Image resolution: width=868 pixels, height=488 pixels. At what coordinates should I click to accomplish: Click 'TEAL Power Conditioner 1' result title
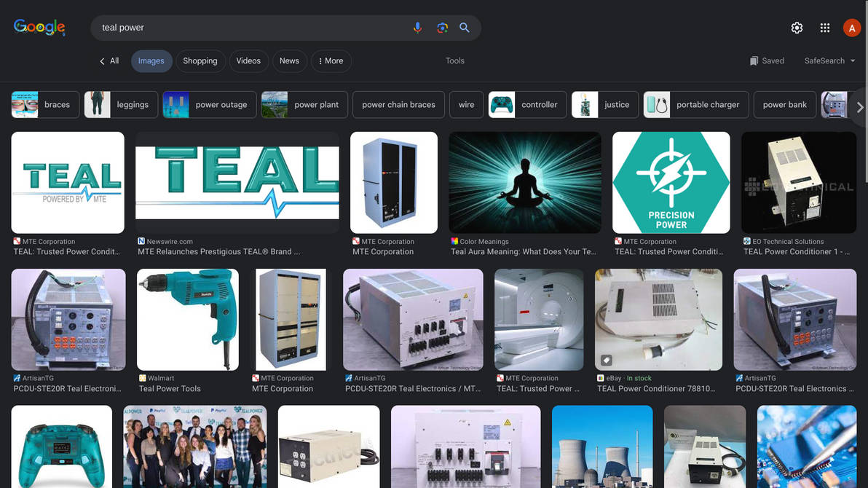click(797, 252)
